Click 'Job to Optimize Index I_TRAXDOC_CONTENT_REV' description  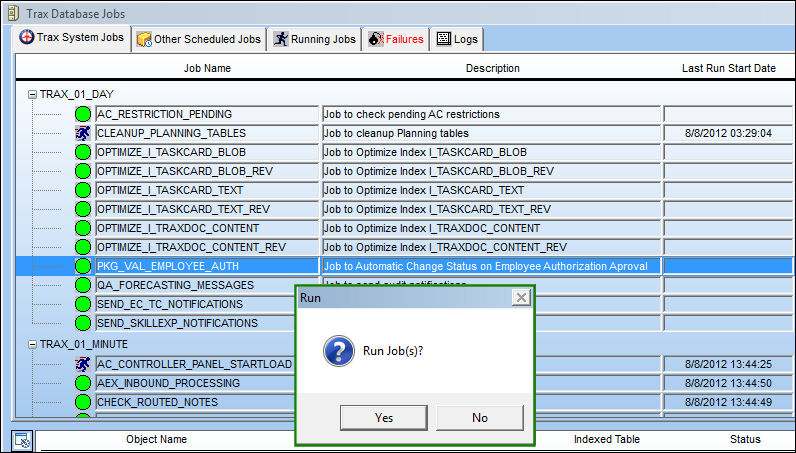pos(491,247)
